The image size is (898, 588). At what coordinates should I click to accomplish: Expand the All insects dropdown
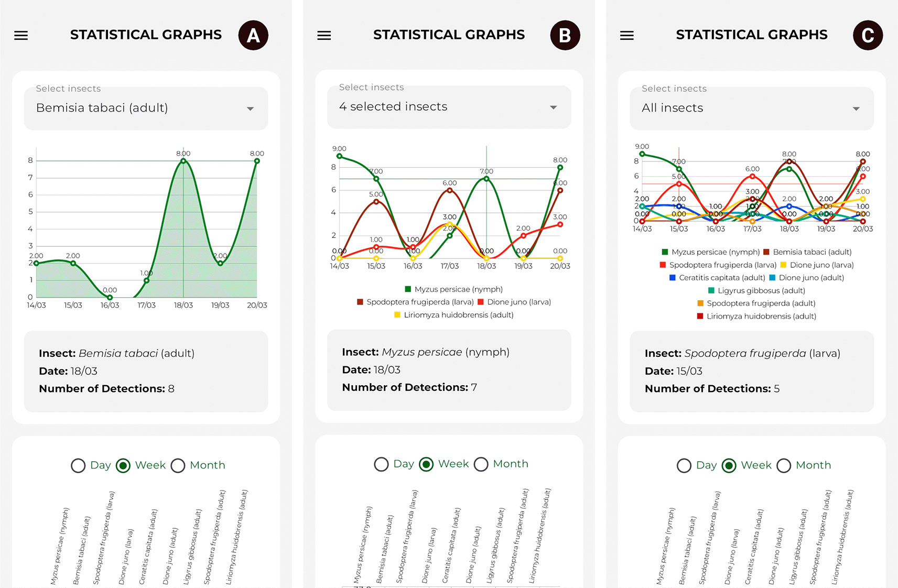[x=752, y=108]
